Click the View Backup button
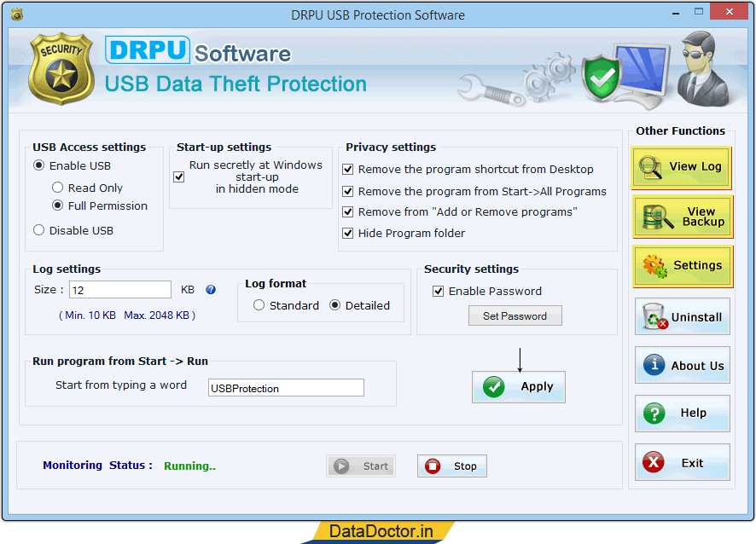756x544 pixels. click(x=683, y=217)
